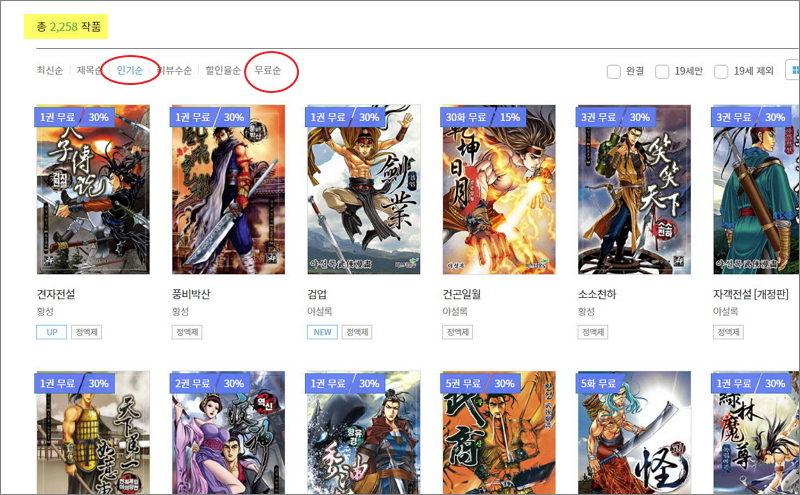Sort by 제목순 (title)
Screen dimensions: 800x495
click(x=90, y=70)
